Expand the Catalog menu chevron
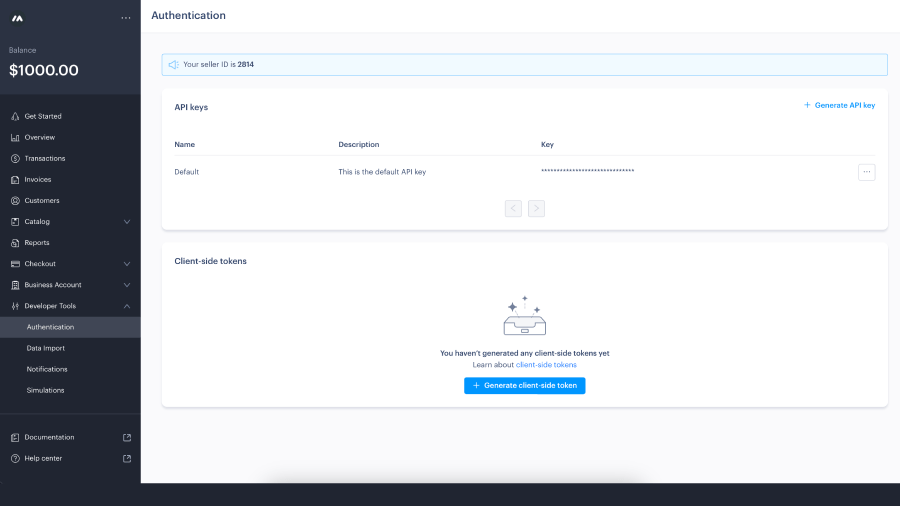 127,222
